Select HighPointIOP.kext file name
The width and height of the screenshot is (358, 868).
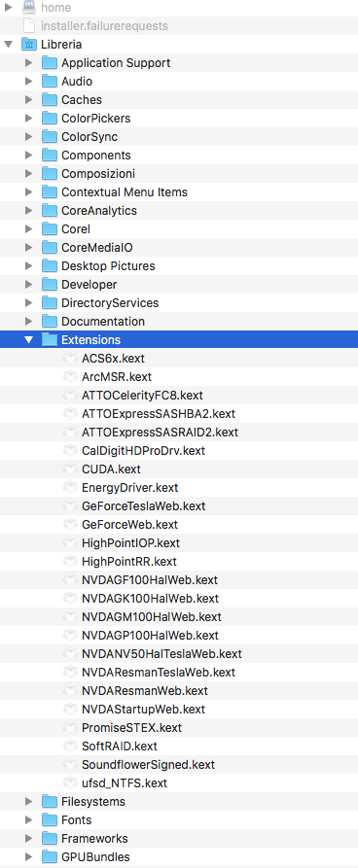click(130, 543)
